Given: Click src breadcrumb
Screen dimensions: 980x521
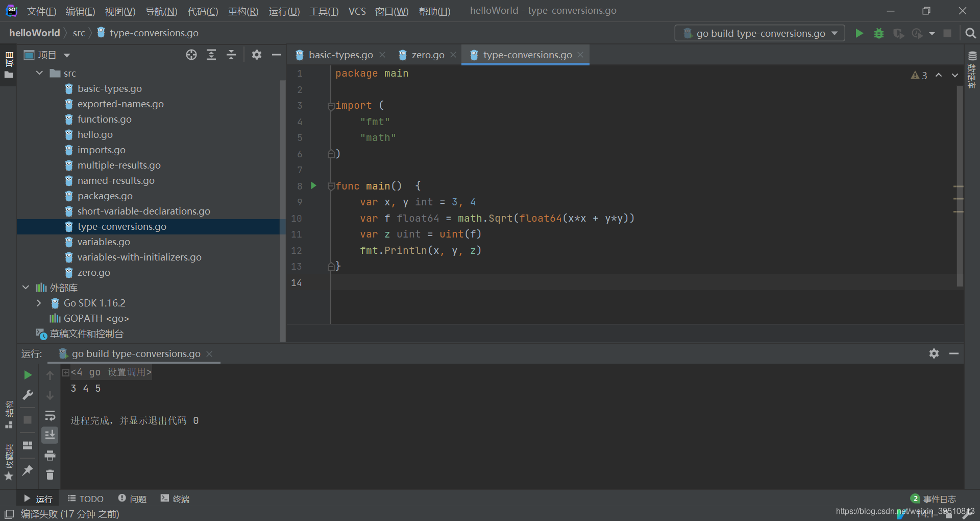Looking at the screenshot, I should point(79,33).
